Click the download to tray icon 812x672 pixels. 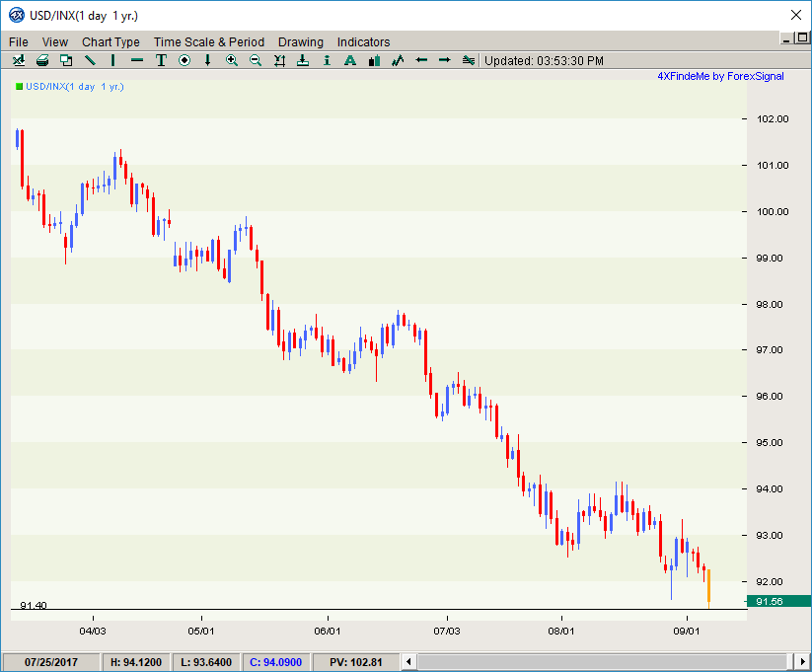point(303,60)
